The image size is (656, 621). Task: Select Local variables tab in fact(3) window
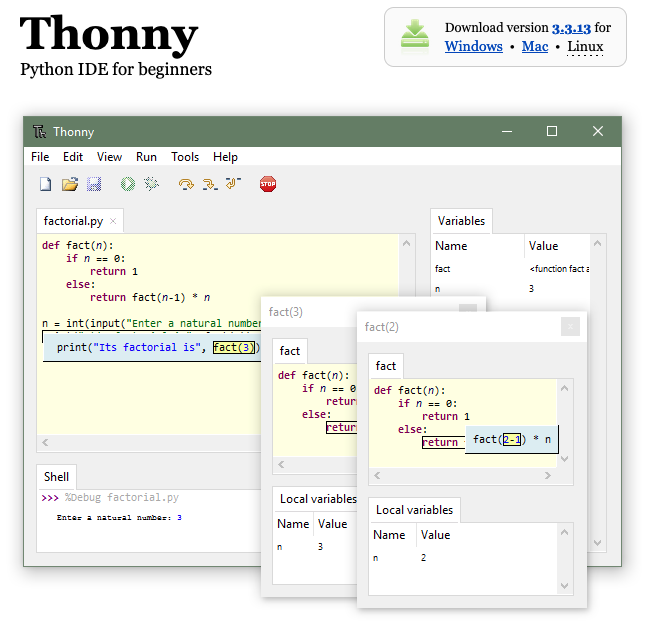click(x=318, y=499)
